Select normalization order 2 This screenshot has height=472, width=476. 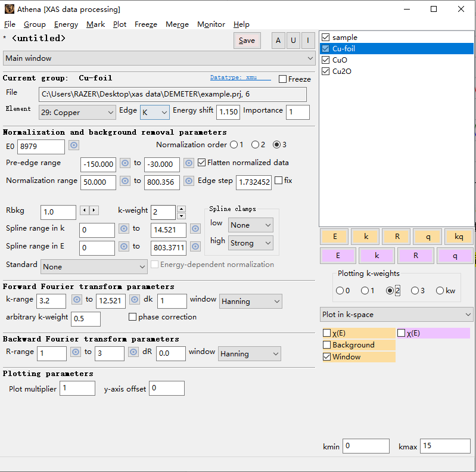click(x=256, y=145)
